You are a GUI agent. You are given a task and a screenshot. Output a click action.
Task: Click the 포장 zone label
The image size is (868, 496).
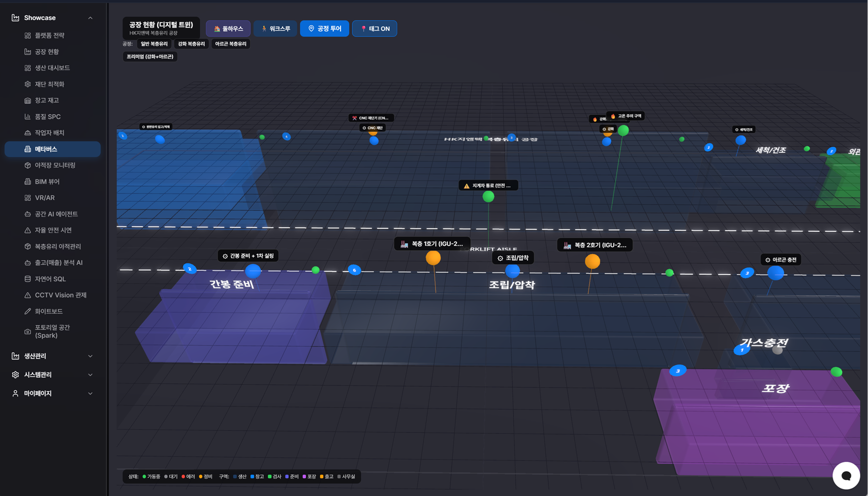(775, 388)
